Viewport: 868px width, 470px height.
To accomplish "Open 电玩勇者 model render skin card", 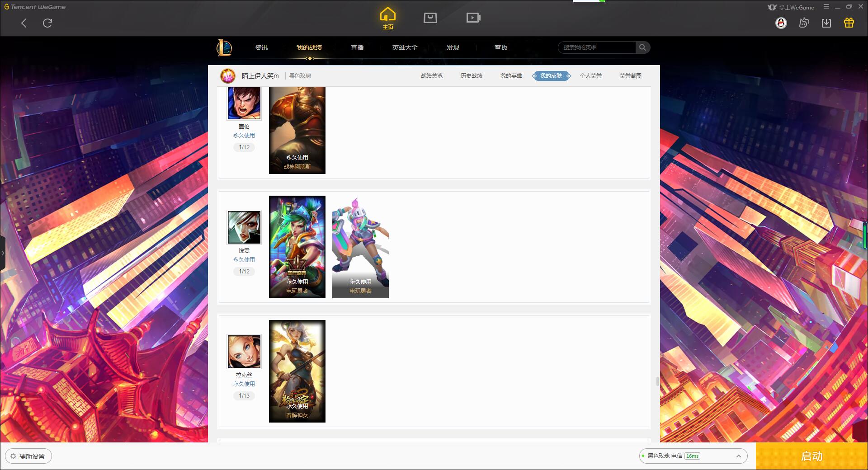I will coord(360,247).
